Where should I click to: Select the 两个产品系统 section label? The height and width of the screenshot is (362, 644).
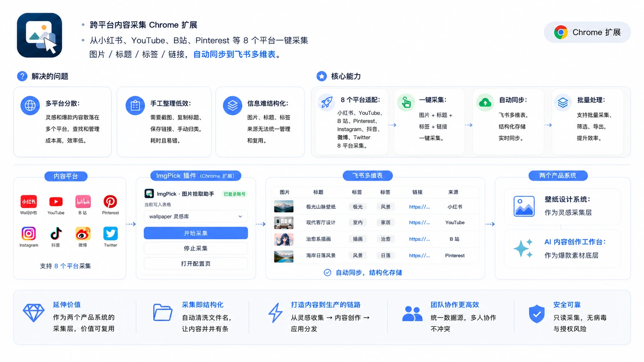558,176
